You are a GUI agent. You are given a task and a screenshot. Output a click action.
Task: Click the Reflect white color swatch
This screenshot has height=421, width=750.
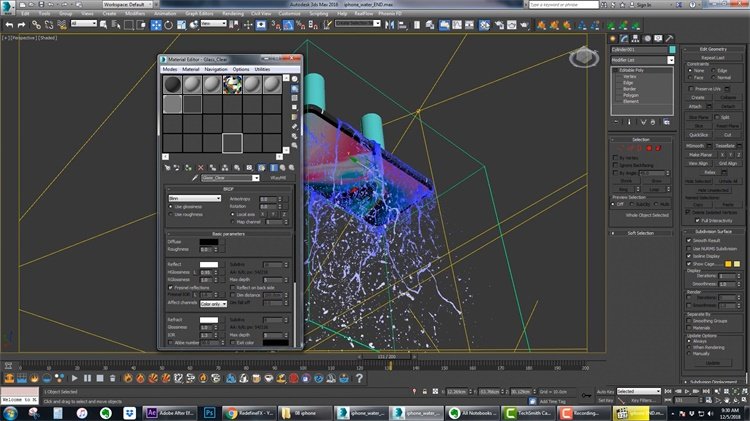click(x=209, y=265)
